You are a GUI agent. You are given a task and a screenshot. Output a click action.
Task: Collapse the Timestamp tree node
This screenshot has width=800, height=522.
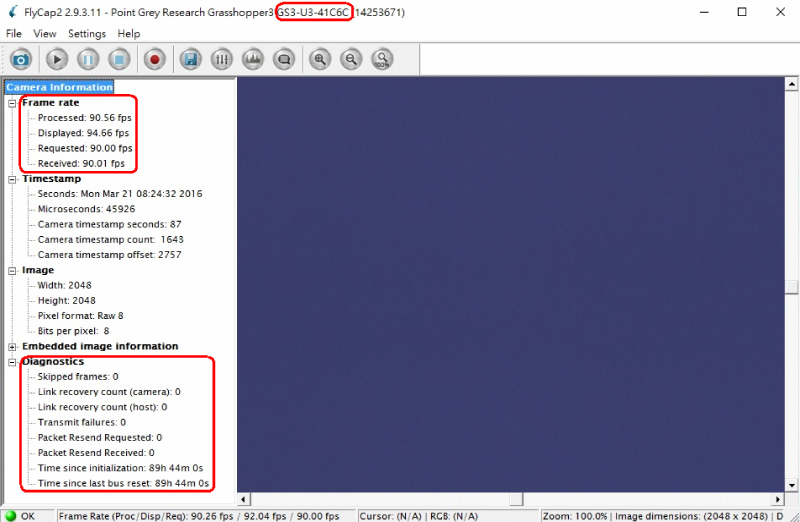pyautogui.click(x=13, y=179)
